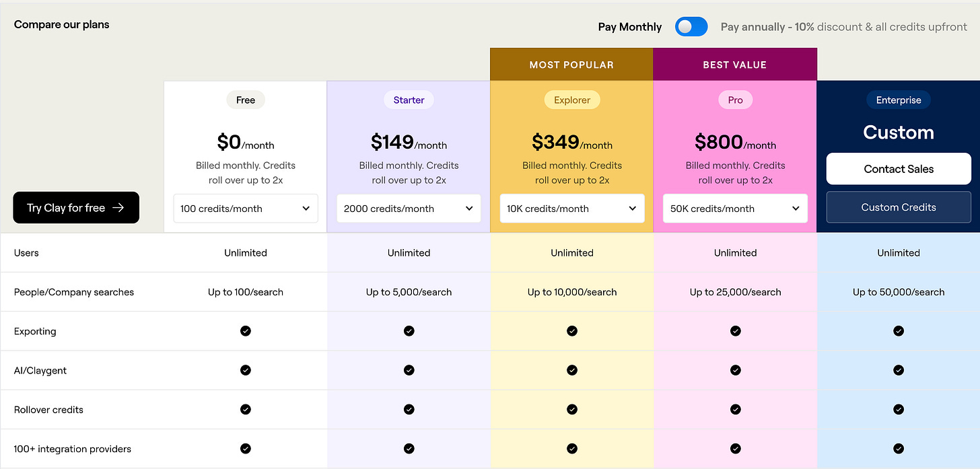The width and height of the screenshot is (980, 469).
Task: Click Up to 100/search cell
Action: [246, 292]
